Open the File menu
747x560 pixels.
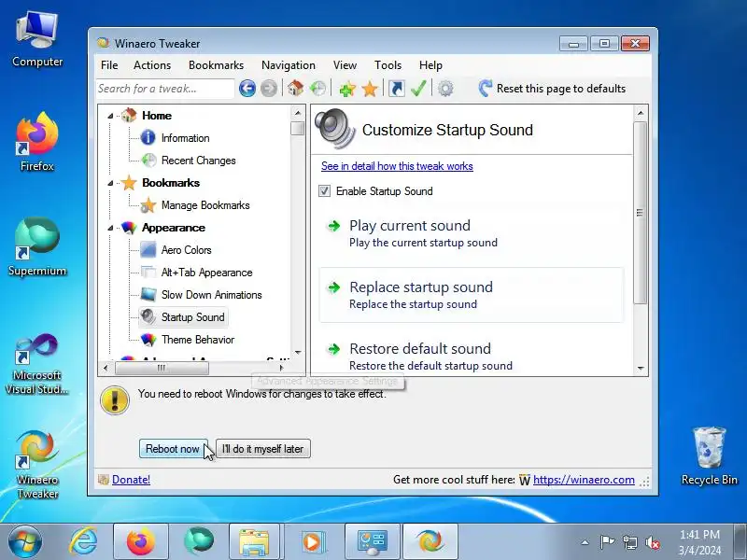(109, 65)
